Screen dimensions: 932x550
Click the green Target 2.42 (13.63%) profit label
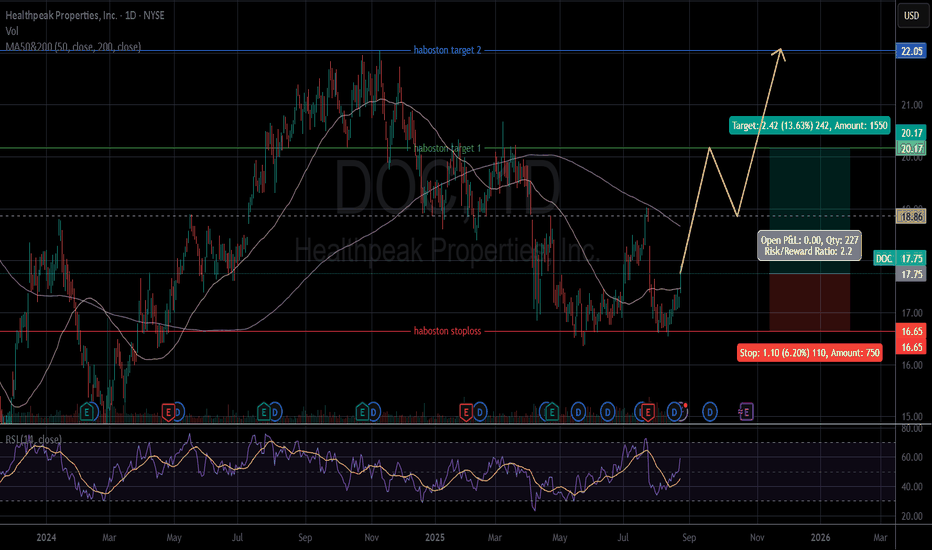(810, 125)
